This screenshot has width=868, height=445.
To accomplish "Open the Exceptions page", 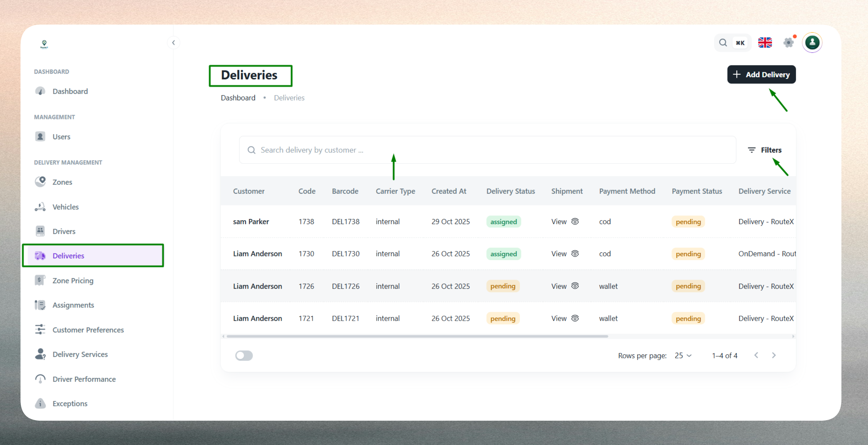I will [70, 403].
